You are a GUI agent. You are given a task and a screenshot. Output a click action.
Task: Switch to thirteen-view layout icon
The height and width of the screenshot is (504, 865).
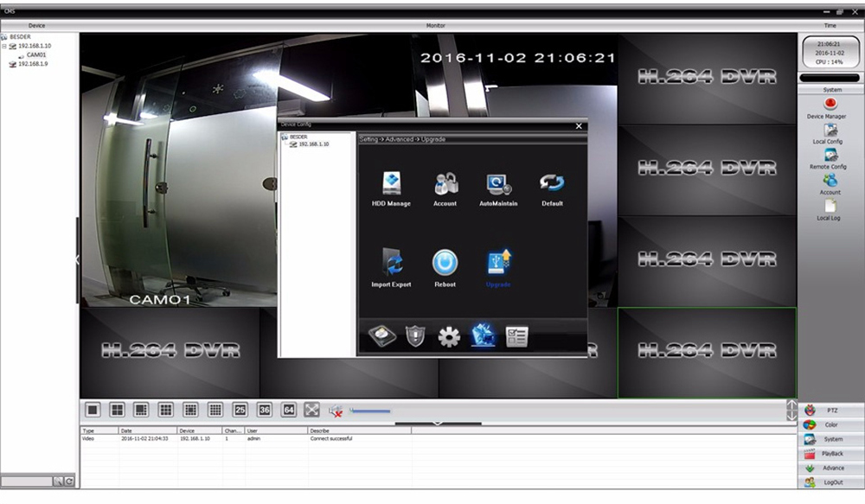190,410
